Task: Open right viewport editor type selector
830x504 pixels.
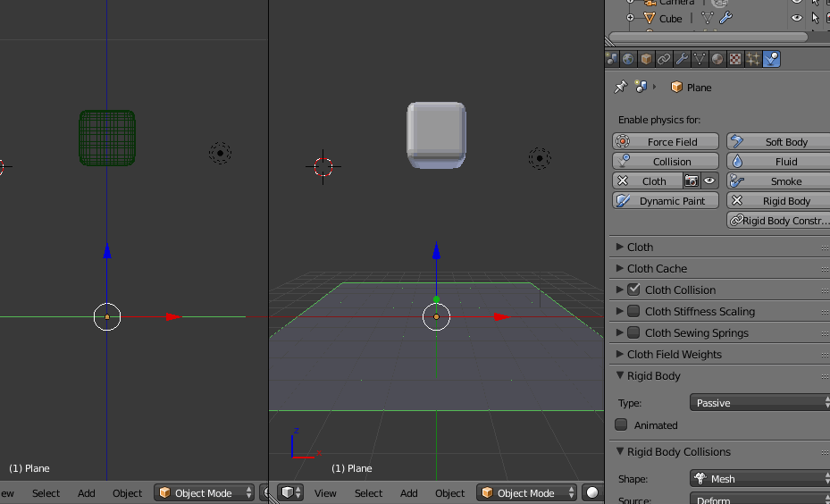Action: tap(290, 493)
